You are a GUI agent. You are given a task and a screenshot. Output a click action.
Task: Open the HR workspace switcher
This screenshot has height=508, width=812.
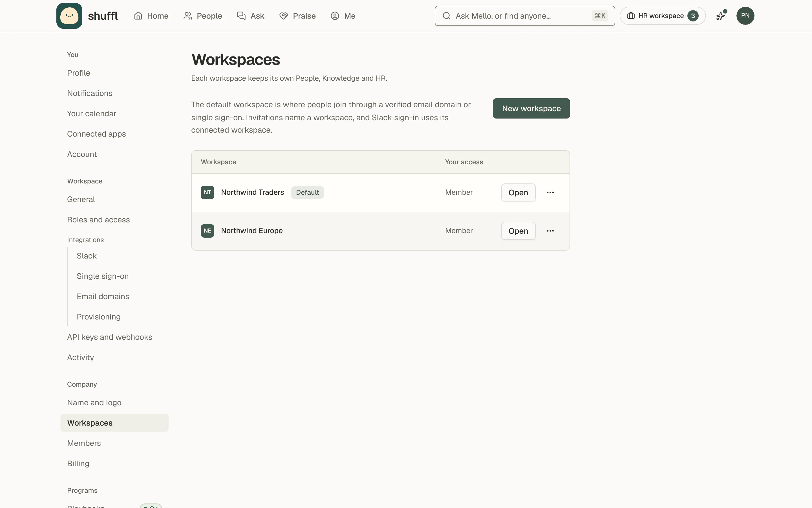click(x=662, y=16)
